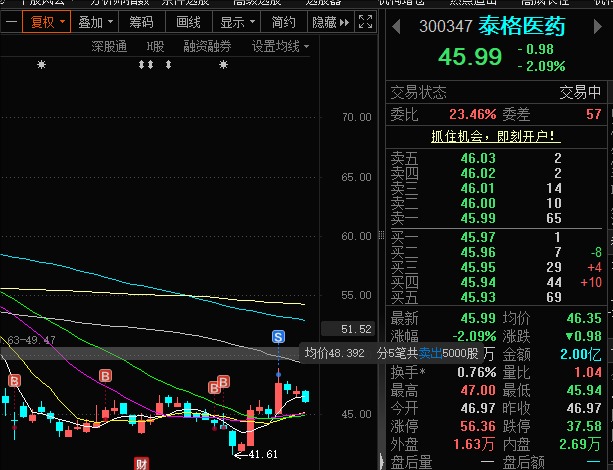Viewport: 613px width, 470px height.
Task: Click B marker near middle of chart
Action: pos(105,376)
